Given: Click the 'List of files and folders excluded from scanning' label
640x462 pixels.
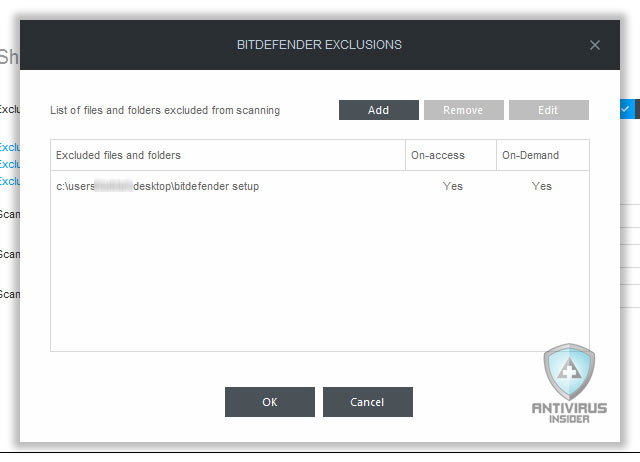Looking at the screenshot, I should click(x=165, y=110).
